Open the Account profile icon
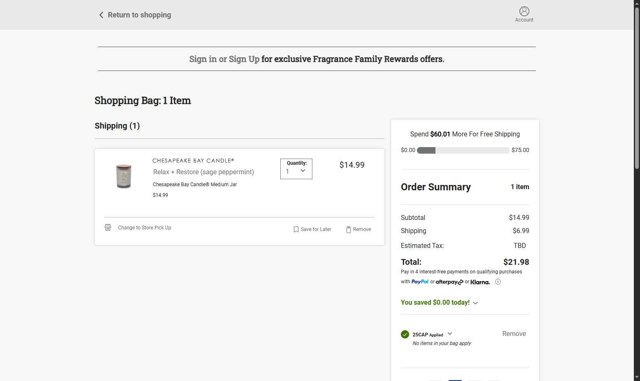This screenshot has height=381, width=640. (524, 11)
